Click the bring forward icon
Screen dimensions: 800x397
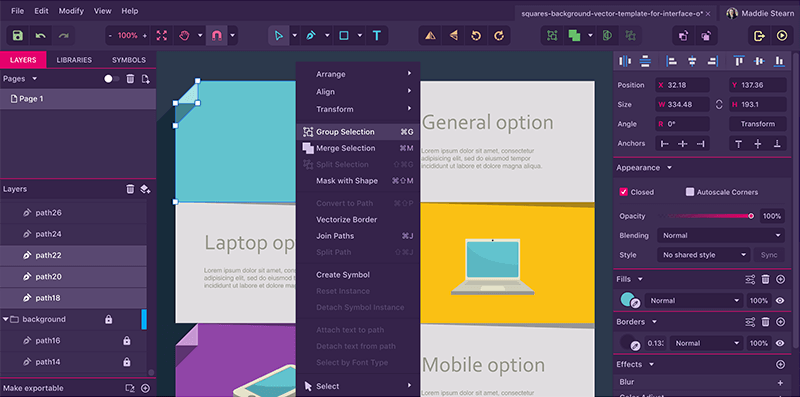tap(683, 36)
